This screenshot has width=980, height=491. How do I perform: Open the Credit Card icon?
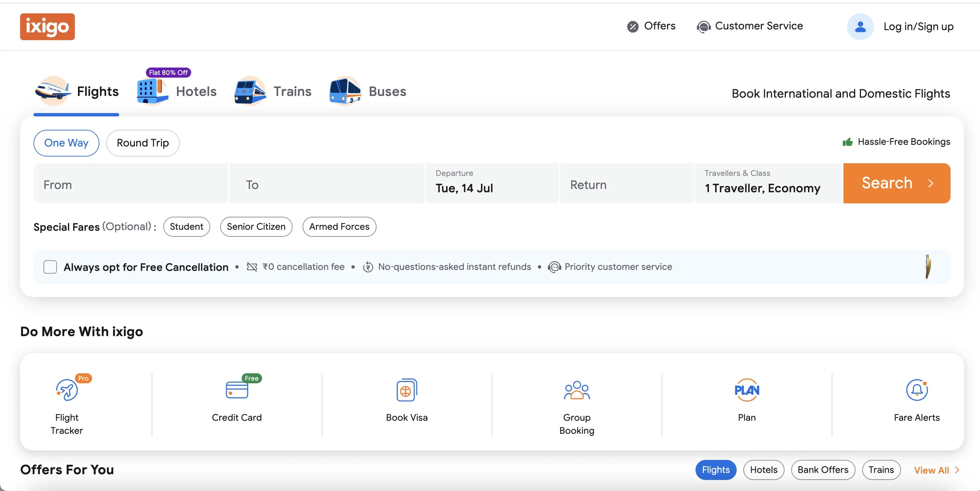(x=237, y=390)
